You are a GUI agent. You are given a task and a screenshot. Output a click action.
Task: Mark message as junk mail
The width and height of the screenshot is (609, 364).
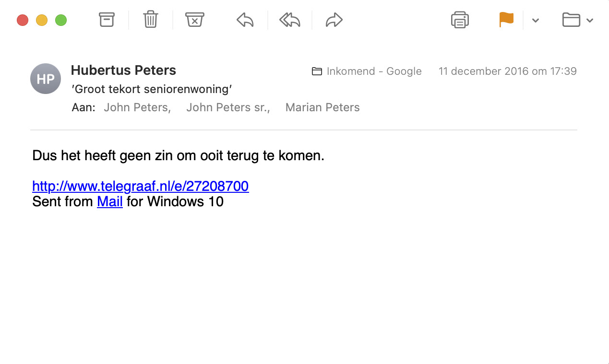[x=195, y=20]
